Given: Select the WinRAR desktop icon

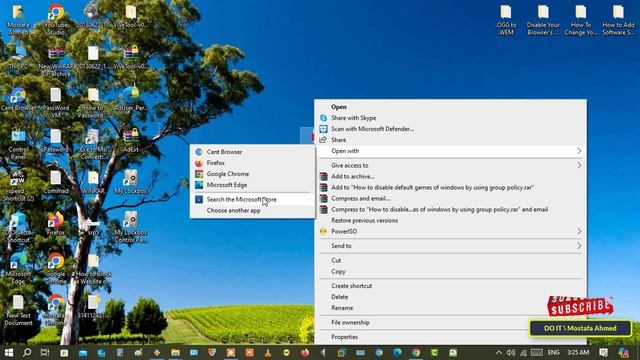Looking at the screenshot, I should pyautogui.click(x=93, y=182).
